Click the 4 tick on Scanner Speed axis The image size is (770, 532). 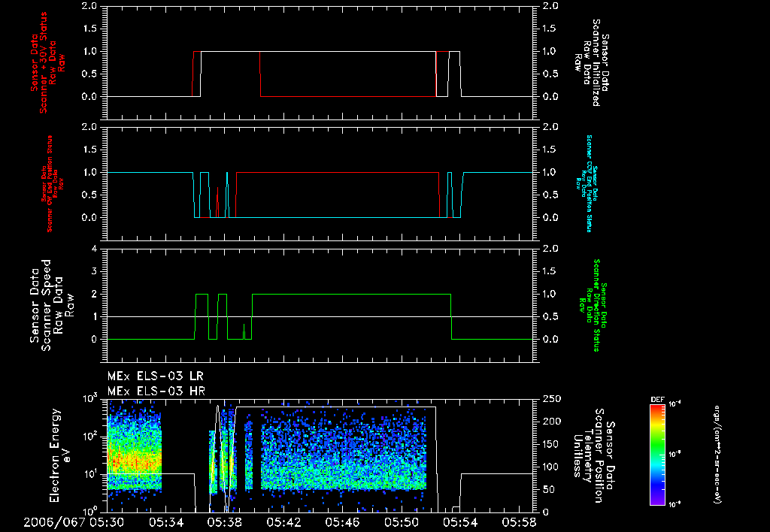pos(94,249)
